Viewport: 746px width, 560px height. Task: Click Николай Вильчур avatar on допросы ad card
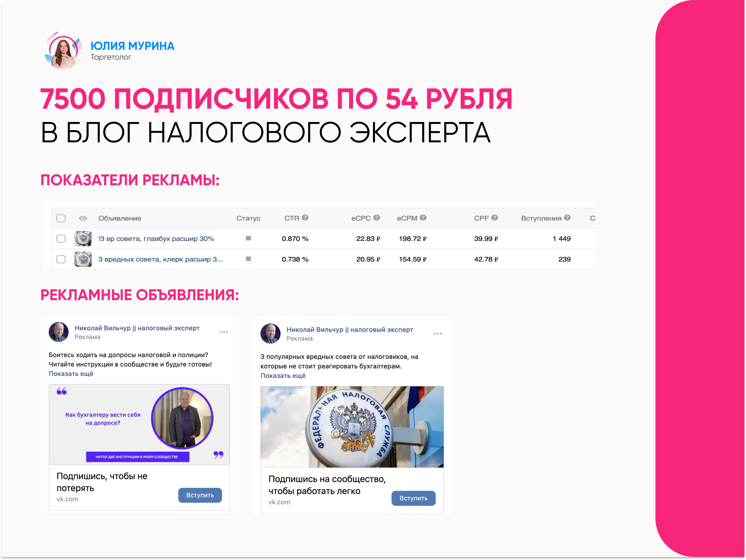click(x=59, y=332)
